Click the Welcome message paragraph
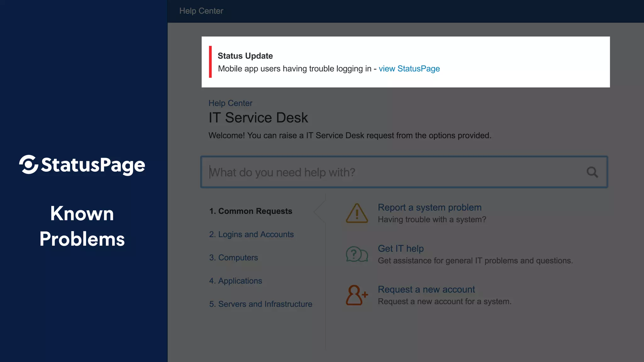 (x=350, y=135)
